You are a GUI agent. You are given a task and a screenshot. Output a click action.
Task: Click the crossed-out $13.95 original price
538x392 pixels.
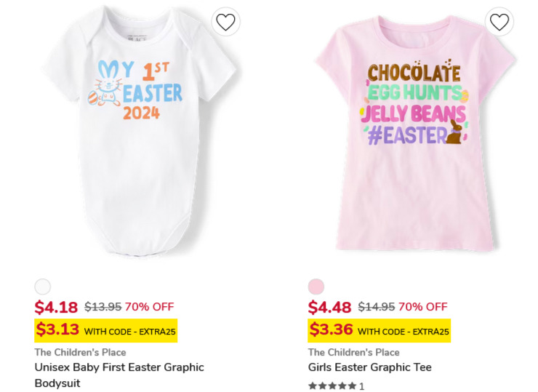pyautogui.click(x=103, y=306)
